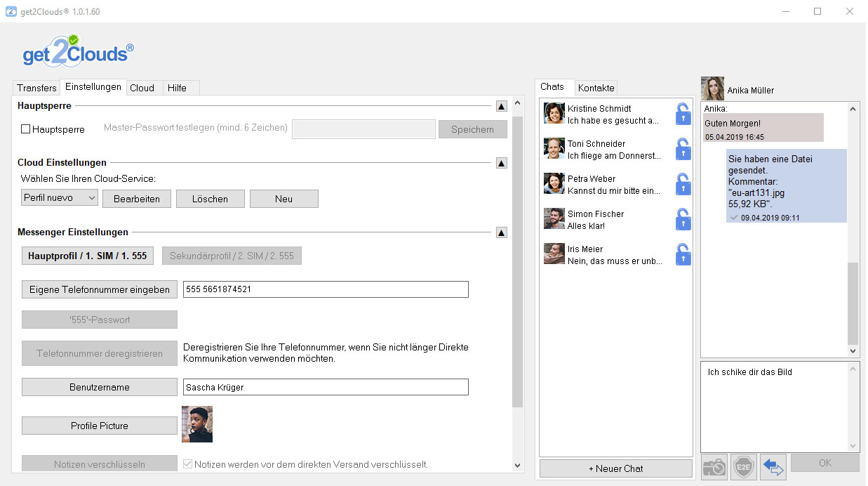The height and width of the screenshot is (486, 868).
Task: Click the get2Clouds title bar app icon
Action: point(11,11)
